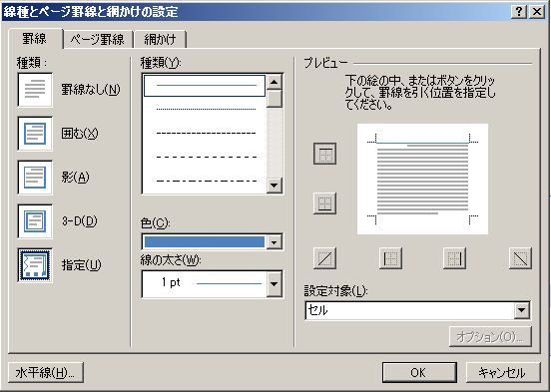The width and height of the screenshot is (551, 392).
Task: Click the 影(A) text label
Action: (x=75, y=178)
